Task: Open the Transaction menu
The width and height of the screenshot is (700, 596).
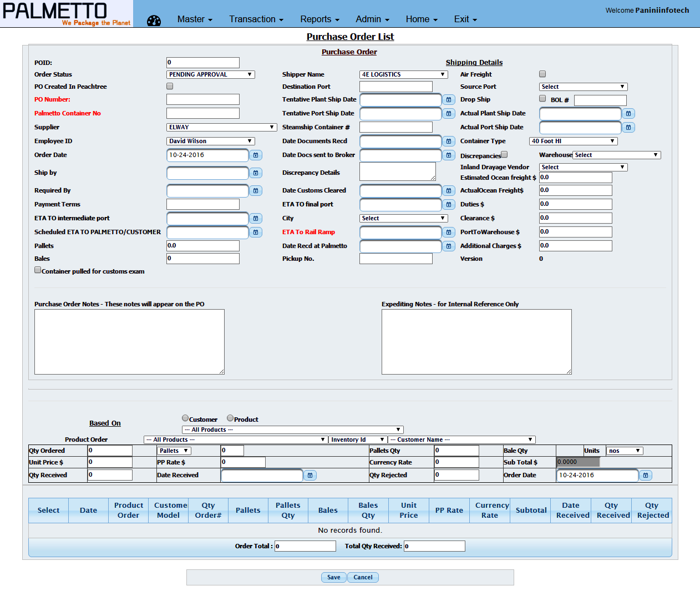Action: [256, 19]
